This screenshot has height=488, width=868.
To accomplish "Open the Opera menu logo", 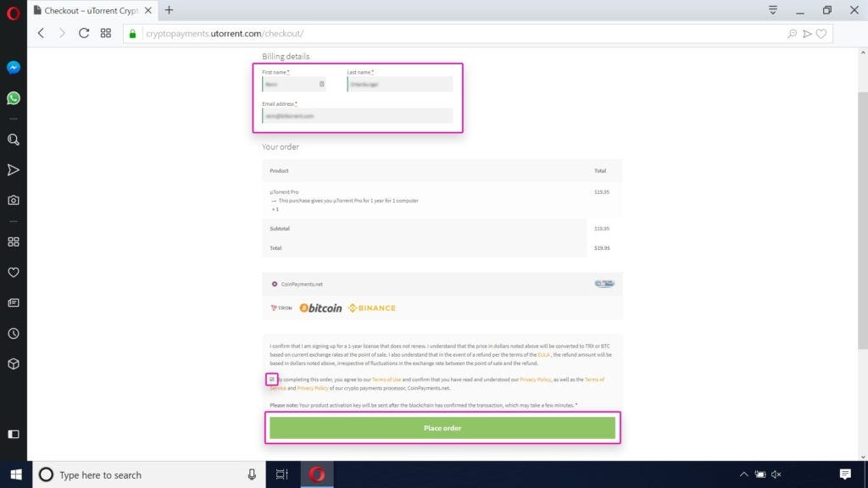I will [14, 13].
